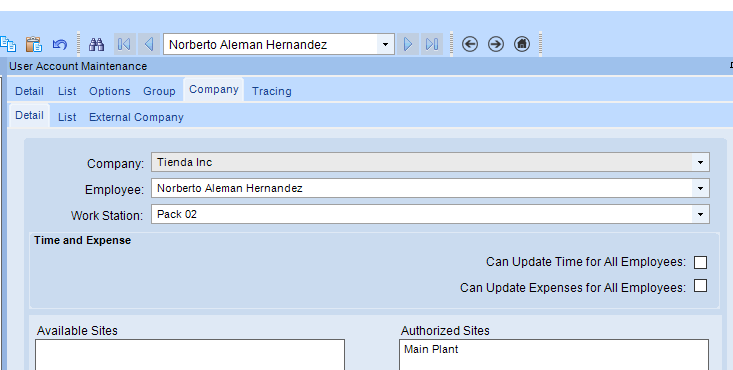Switch to the top-level Detail tab
The height and width of the screenshot is (370, 733).
pos(29,91)
